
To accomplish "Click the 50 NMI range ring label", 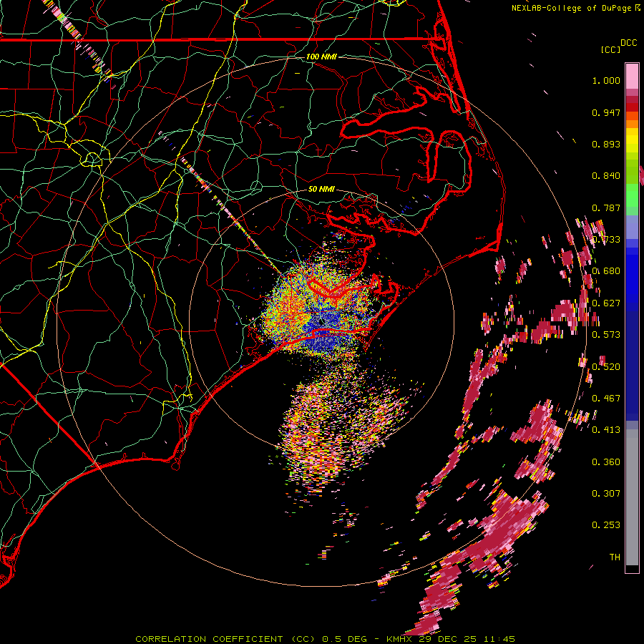I will point(321,189).
